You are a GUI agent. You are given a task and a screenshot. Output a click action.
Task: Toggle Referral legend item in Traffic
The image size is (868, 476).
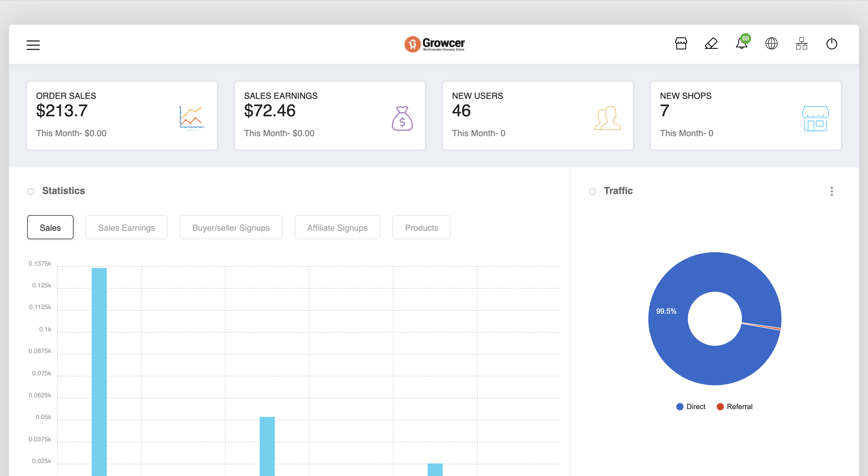734,407
